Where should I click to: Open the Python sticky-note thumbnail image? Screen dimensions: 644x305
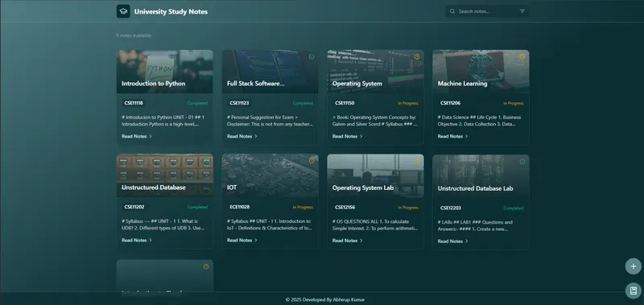click(165, 72)
